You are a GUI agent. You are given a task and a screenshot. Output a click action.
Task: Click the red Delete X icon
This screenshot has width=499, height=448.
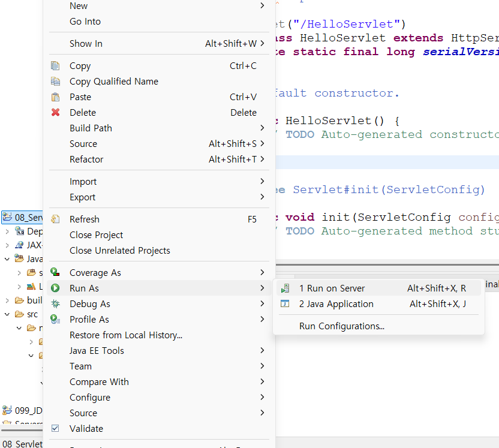(55, 112)
